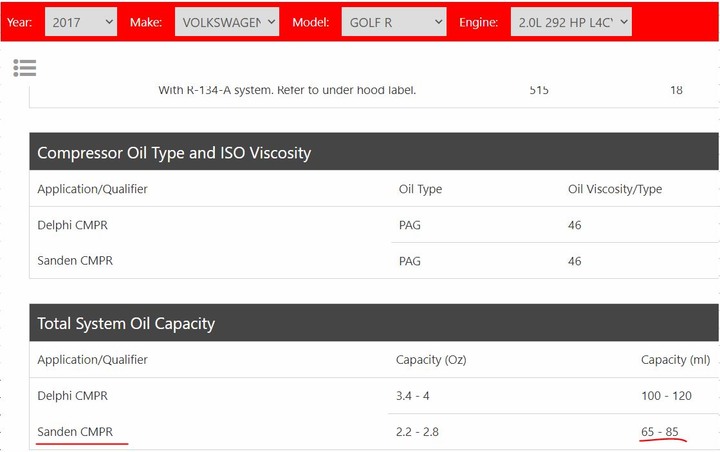720x452 pixels.
Task: Click the Capacity (ml) column header
Action: [675, 360]
